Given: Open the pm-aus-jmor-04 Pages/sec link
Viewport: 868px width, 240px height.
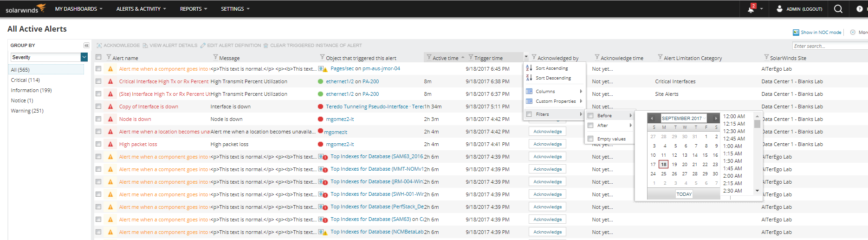Looking at the screenshot, I should (x=365, y=69).
